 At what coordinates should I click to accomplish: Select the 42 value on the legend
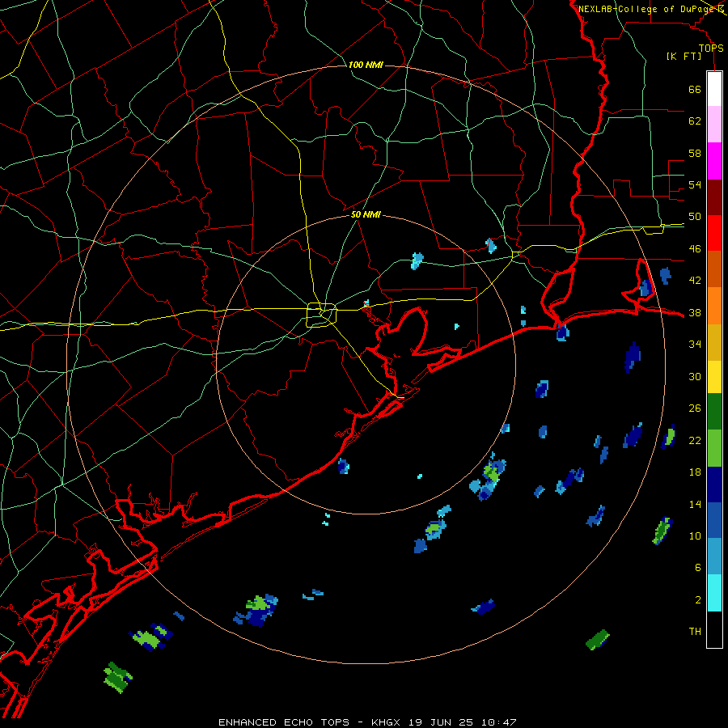click(695, 281)
